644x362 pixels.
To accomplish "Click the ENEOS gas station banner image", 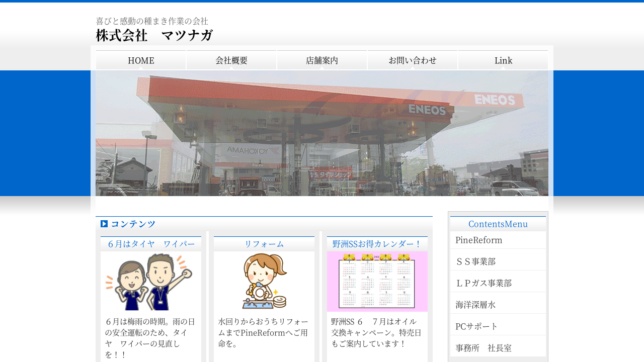I will click(322, 133).
